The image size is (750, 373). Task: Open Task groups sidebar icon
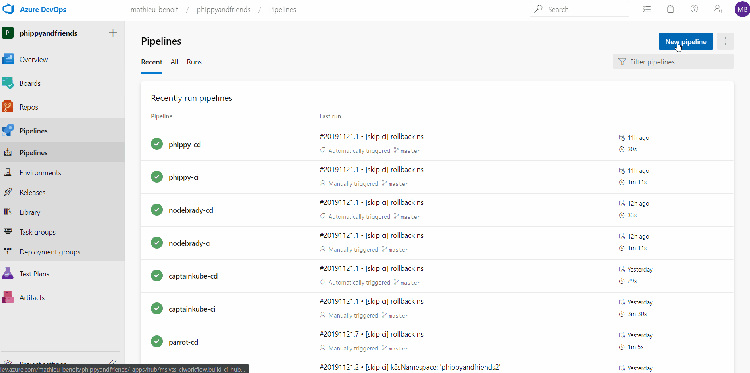click(x=8, y=232)
